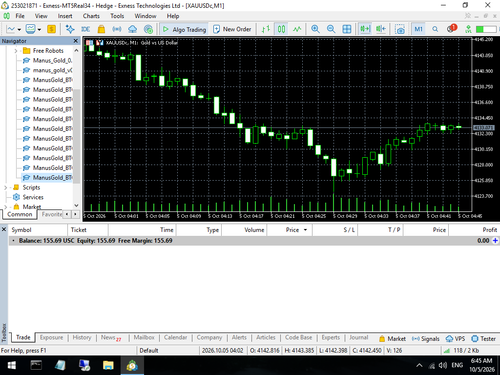Open the Journal tab
The height and width of the screenshot is (375, 500).
359,337
